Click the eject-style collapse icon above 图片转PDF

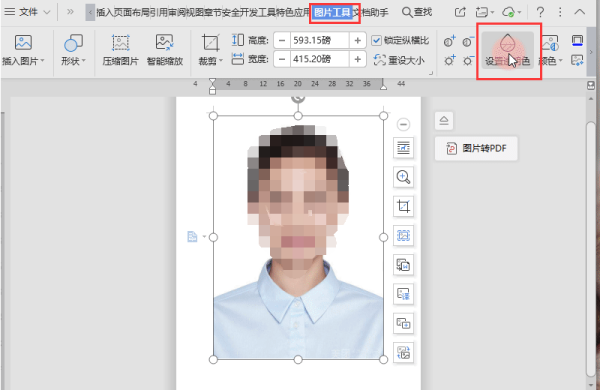[444, 121]
